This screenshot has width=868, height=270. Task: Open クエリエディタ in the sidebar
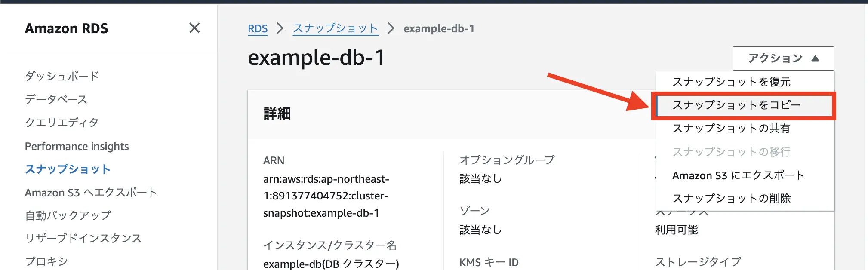coord(62,123)
